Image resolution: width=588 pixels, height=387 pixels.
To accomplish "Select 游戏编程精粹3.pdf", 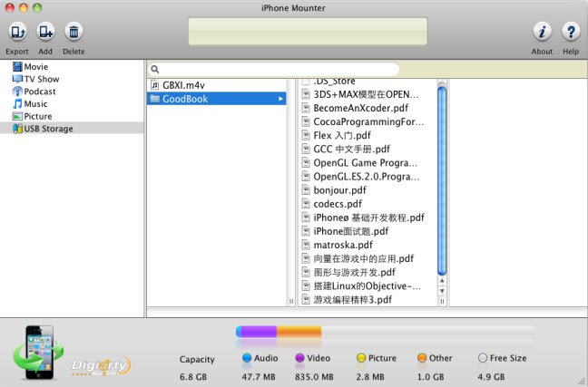I will coord(367,300).
